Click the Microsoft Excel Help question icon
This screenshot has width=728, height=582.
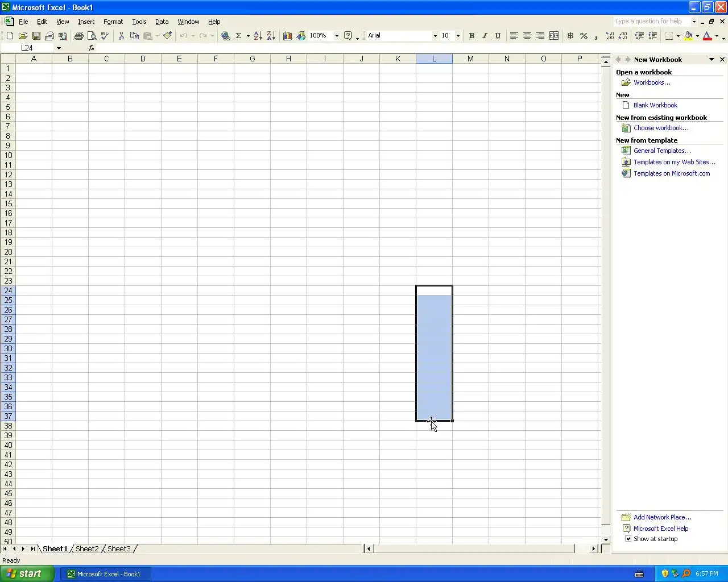(348, 36)
